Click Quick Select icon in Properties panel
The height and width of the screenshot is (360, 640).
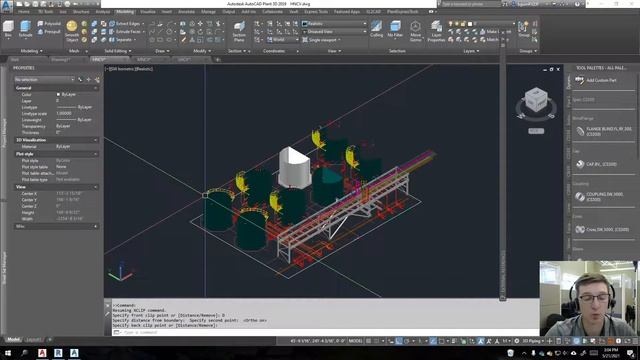click(x=97, y=80)
